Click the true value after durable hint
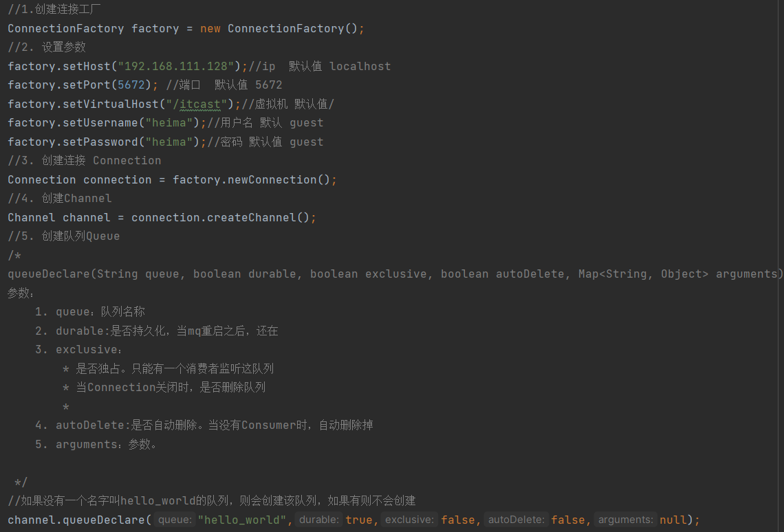 pyautogui.click(x=358, y=520)
